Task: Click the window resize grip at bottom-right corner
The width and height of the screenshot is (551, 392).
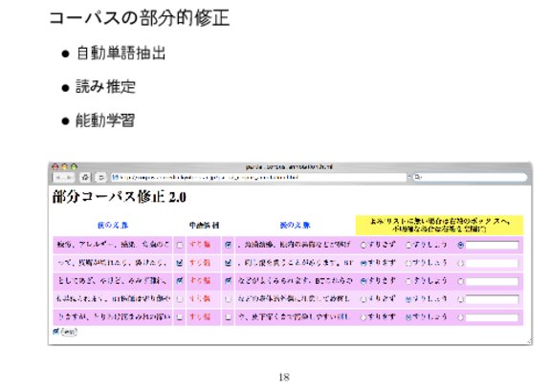Action: pos(529,341)
